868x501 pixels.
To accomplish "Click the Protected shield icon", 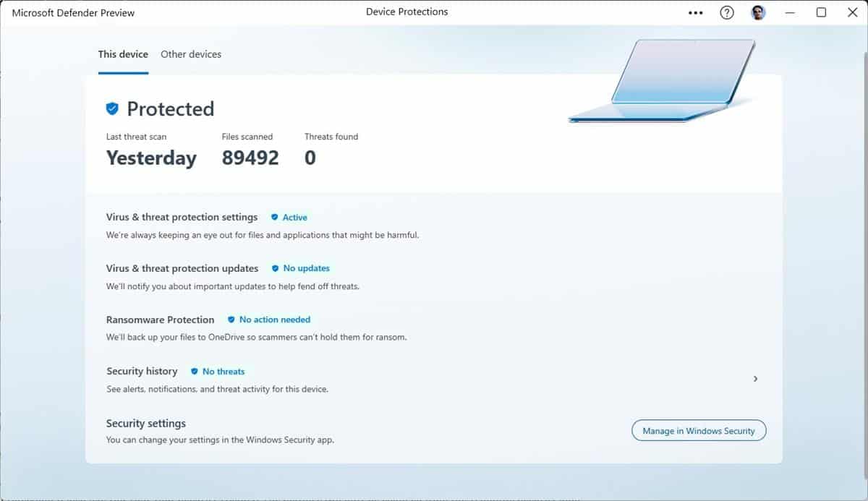I will point(112,108).
